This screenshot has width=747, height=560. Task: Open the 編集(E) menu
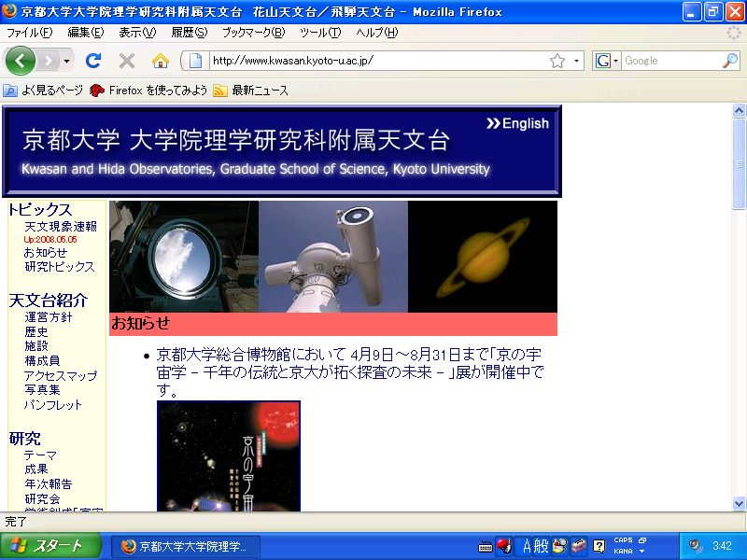(85, 33)
